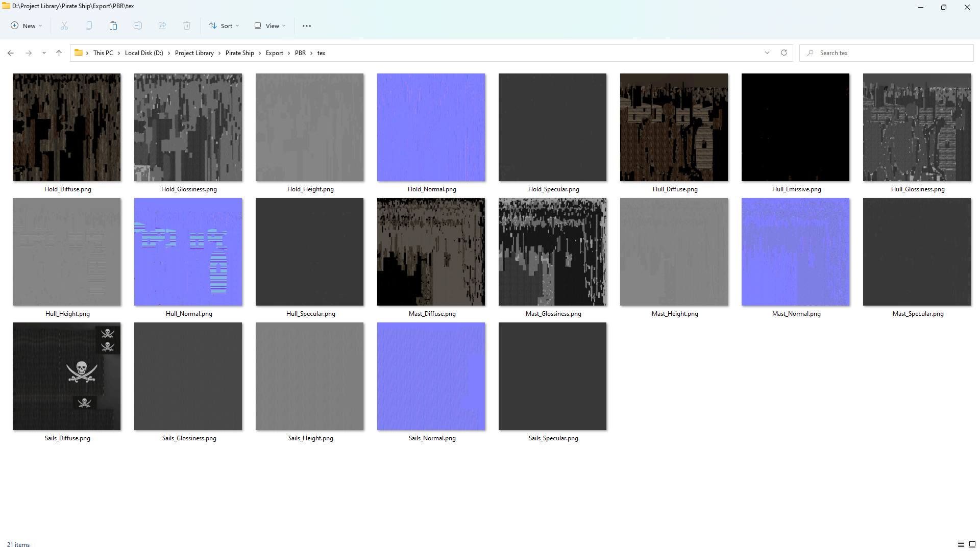
Task: Go up one folder with the up arrow
Action: [x=59, y=53]
